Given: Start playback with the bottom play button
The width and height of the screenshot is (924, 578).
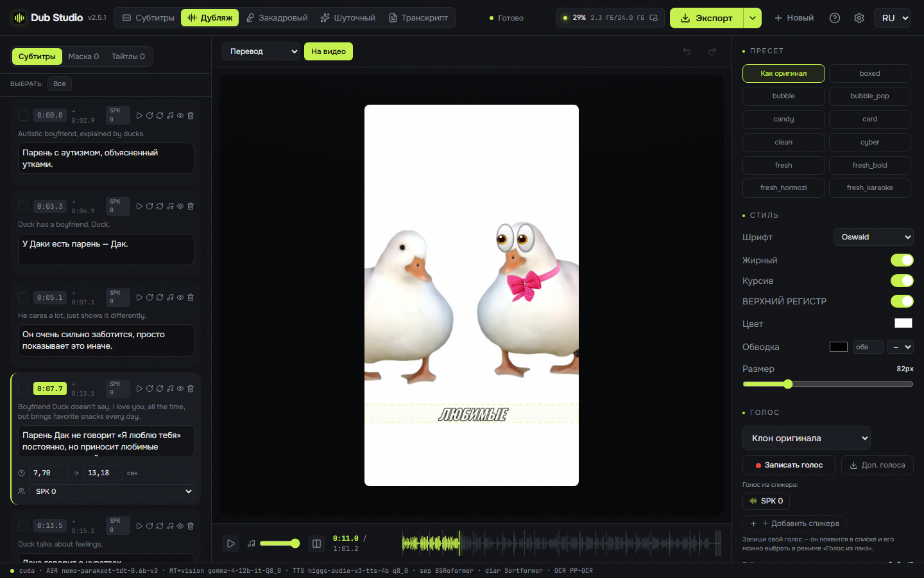Looking at the screenshot, I should pyautogui.click(x=231, y=543).
